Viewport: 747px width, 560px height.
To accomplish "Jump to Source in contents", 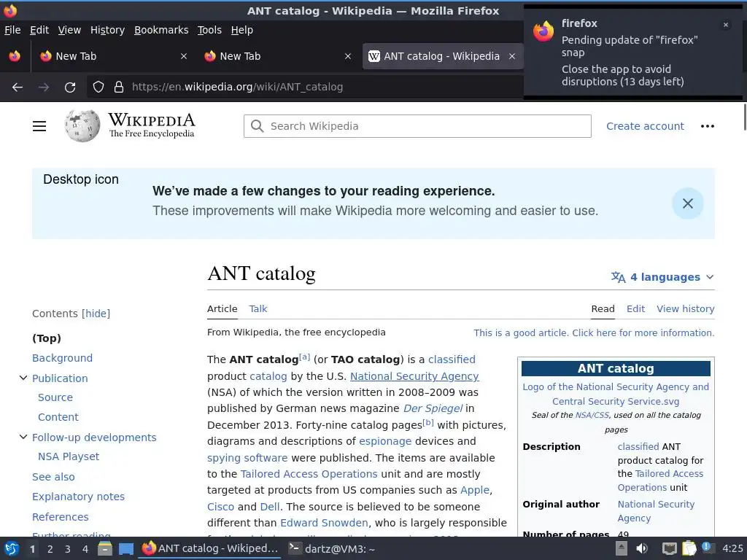I will click(x=55, y=397).
